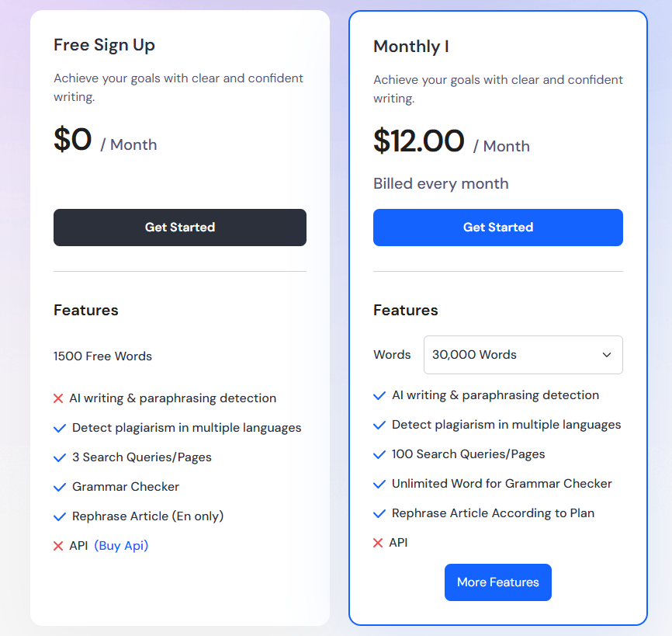Screen dimensions: 672x636
Task: Click the checkmark next to Unlimited Word for Grammar Checker
Action: [x=379, y=484]
